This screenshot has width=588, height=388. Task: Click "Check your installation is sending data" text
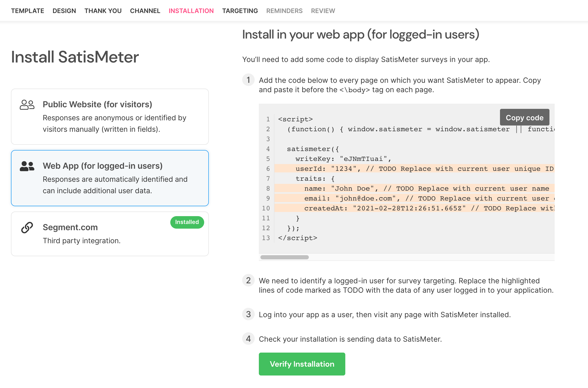pyautogui.click(x=350, y=339)
